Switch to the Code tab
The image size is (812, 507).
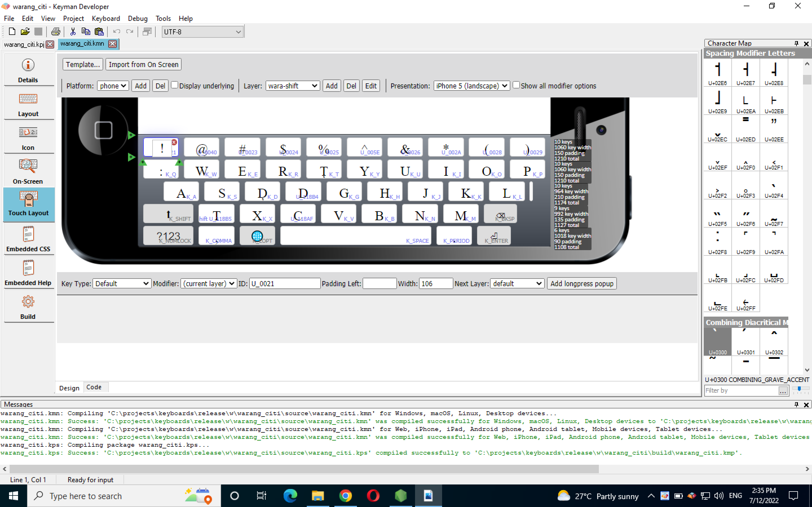pos(94,387)
